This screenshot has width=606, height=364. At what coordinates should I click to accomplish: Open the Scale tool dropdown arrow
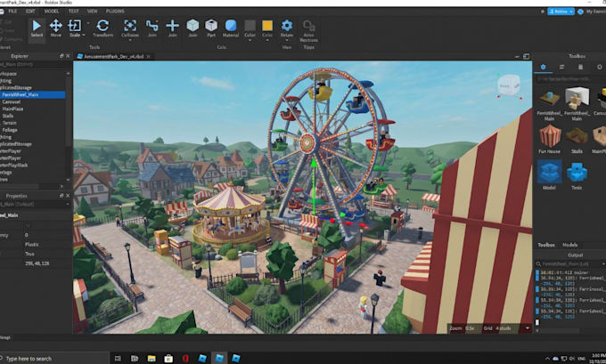[84, 35]
